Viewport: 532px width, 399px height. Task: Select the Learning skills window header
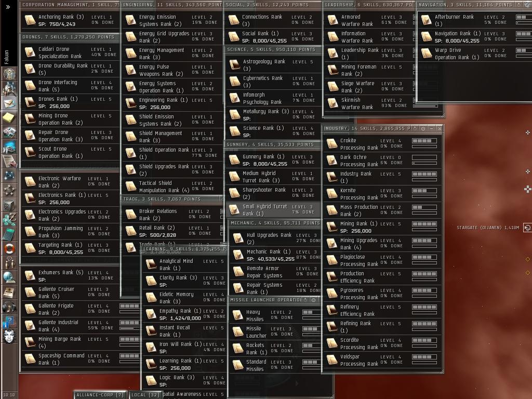pyautogui.click(x=184, y=249)
